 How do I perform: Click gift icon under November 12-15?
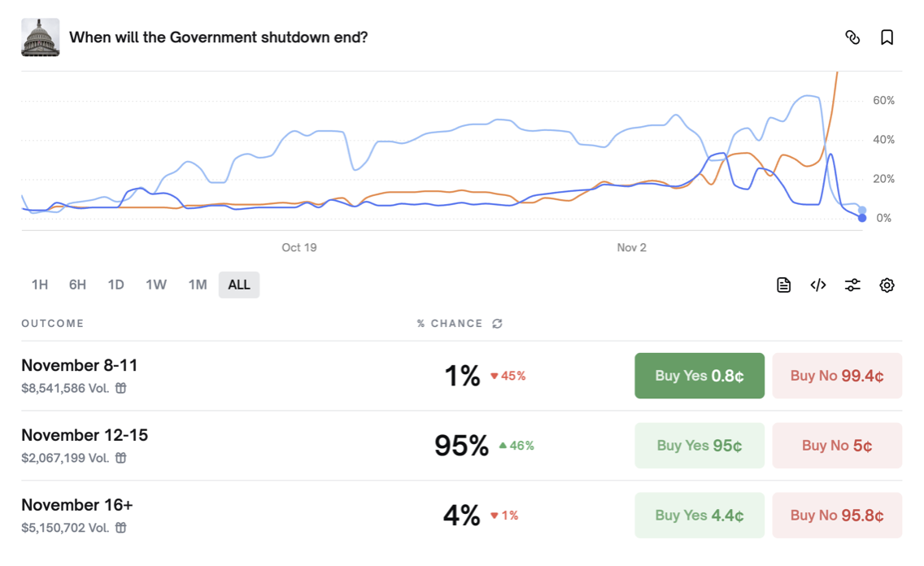(121, 458)
